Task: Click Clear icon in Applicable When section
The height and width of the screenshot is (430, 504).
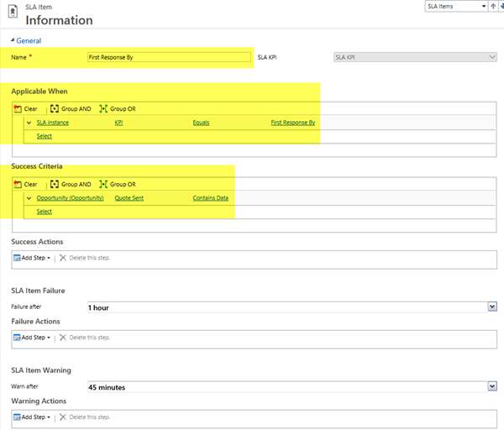Action: (x=18, y=109)
